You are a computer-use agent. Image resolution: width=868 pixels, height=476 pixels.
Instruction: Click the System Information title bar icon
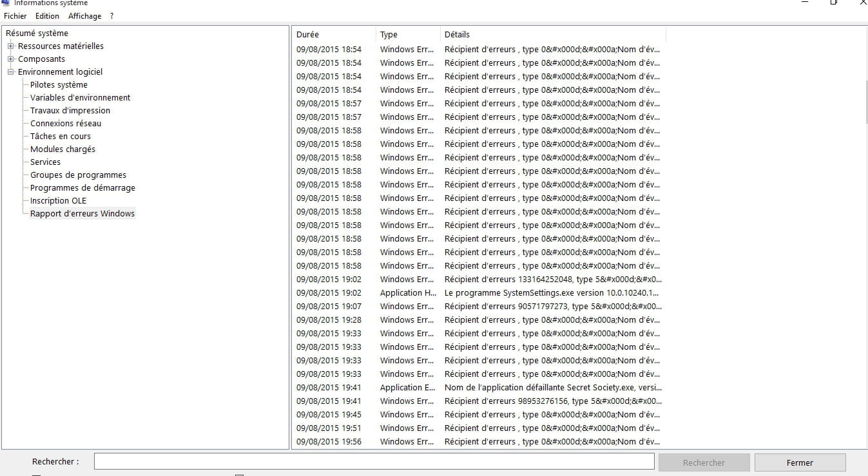pos(6,3)
